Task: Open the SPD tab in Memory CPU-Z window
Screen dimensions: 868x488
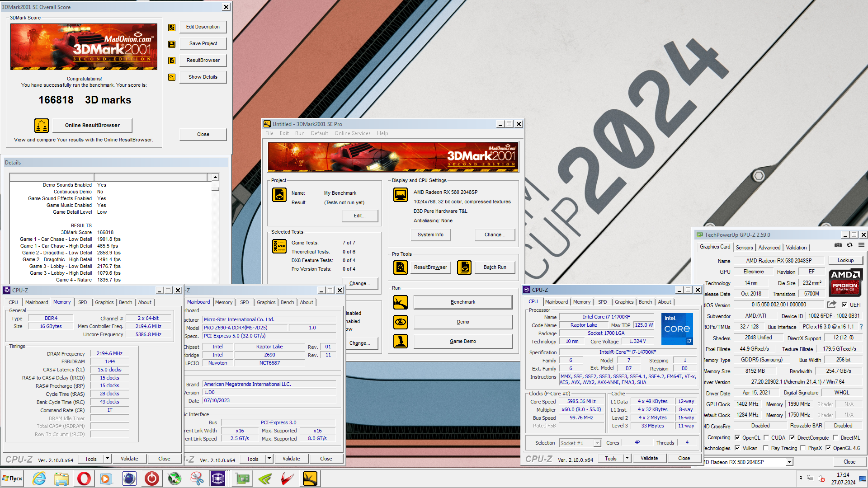Action: (83, 302)
